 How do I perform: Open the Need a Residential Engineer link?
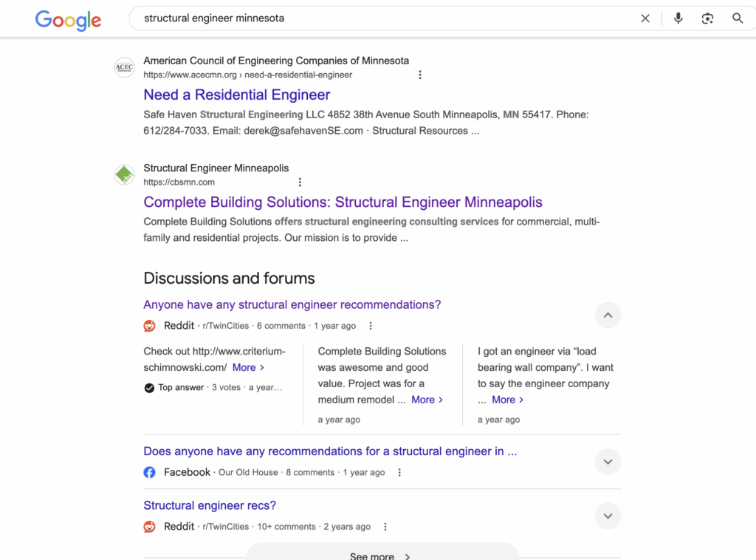237,95
